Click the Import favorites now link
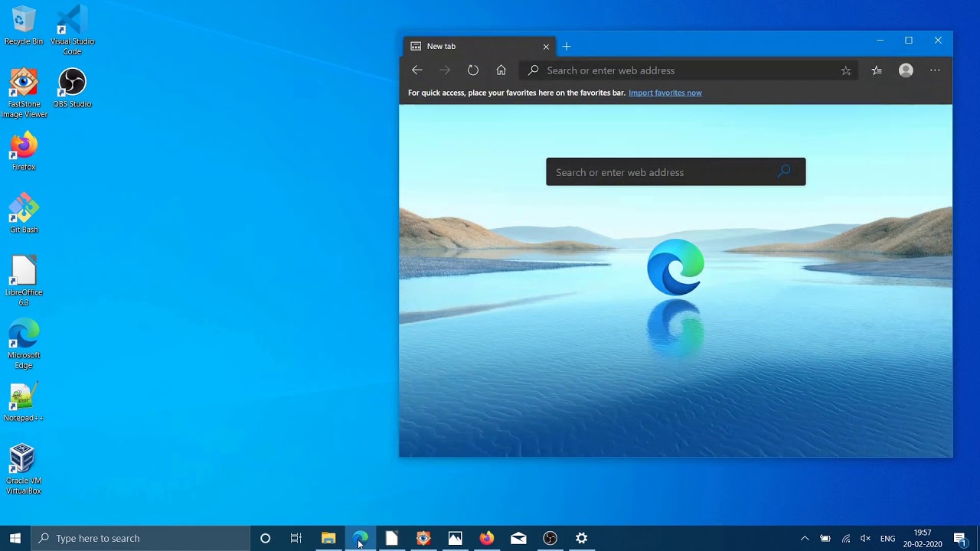The height and width of the screenshot is (551, 980). [x=665, y=93]
